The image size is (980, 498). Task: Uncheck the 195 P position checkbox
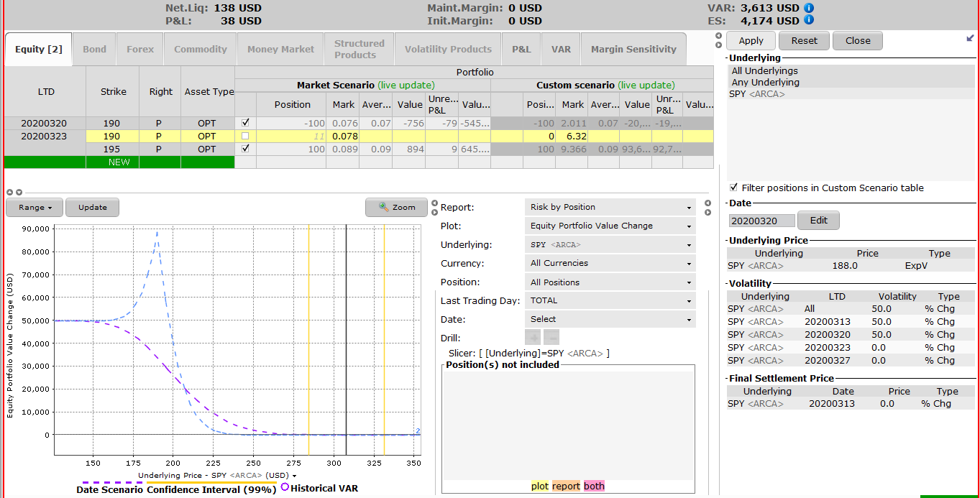pyautogui.click(x=246, y=149)
